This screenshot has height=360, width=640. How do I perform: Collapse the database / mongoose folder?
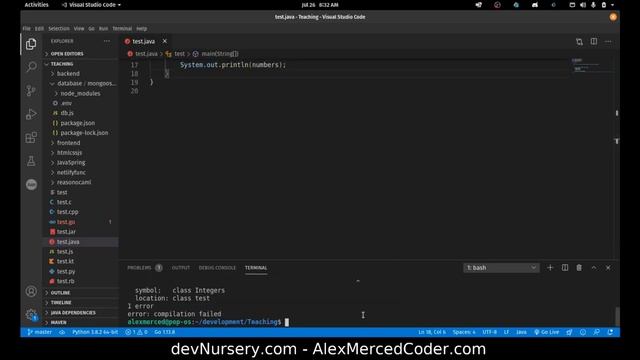click(x=81, y=83)
